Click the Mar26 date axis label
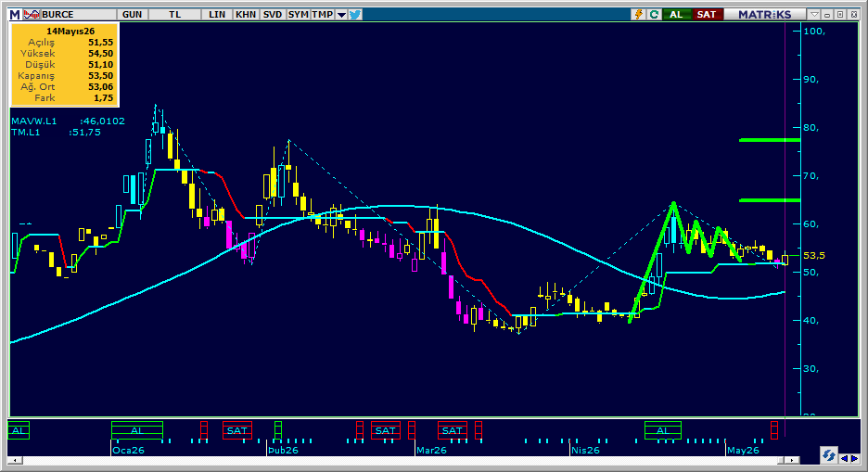Image resolution: width=868 pixels, height=472 pixels. click(x=432, y=450)
